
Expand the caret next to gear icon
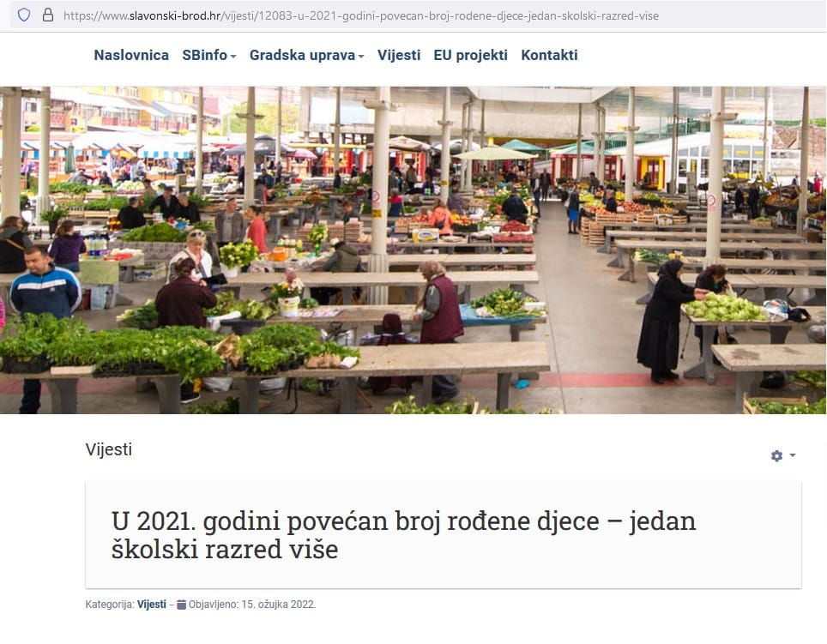pos(792,455)
